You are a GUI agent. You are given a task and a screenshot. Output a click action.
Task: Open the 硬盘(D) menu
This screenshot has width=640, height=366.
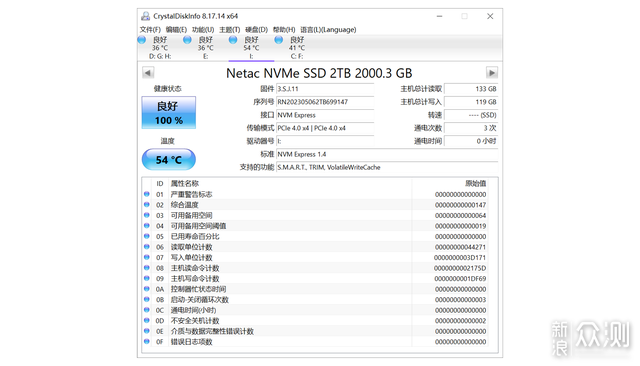click(x=256, y=30)
